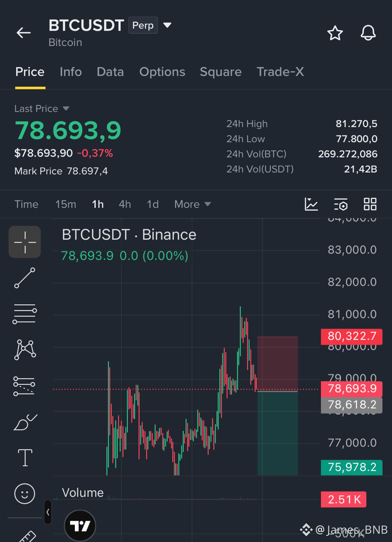Screen dimensions: 392x542
Task: Click the 24h Vol(BTC) 269.272,086 value
Action: point(348,154)
